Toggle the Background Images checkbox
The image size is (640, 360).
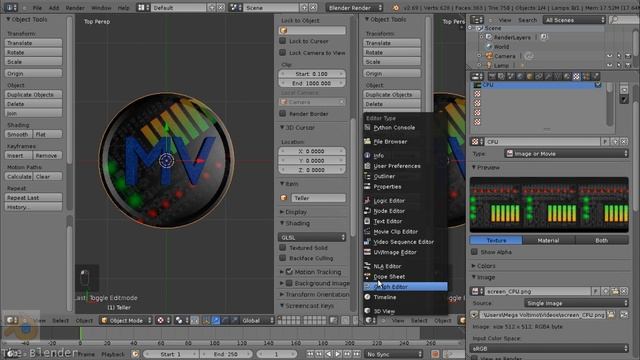(x=289, y=283)
